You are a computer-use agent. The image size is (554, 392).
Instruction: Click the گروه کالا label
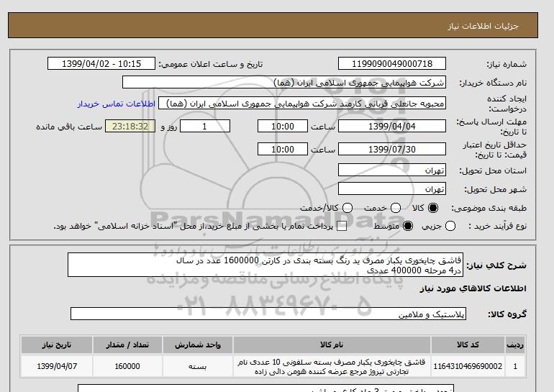pos(507,314)
